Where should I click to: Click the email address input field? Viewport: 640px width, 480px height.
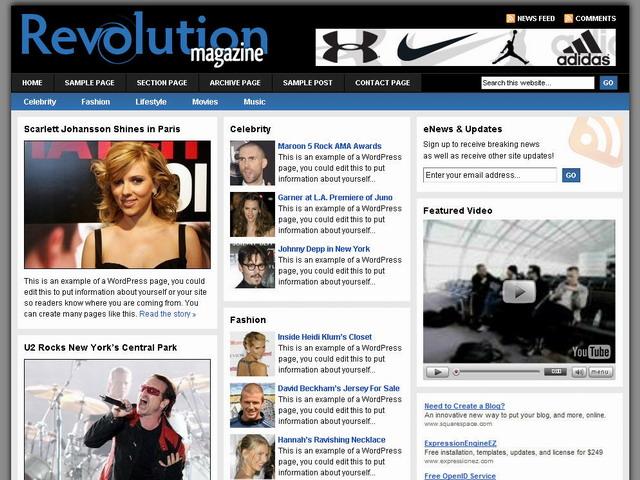pyautogui.click(x=489, y=175)
